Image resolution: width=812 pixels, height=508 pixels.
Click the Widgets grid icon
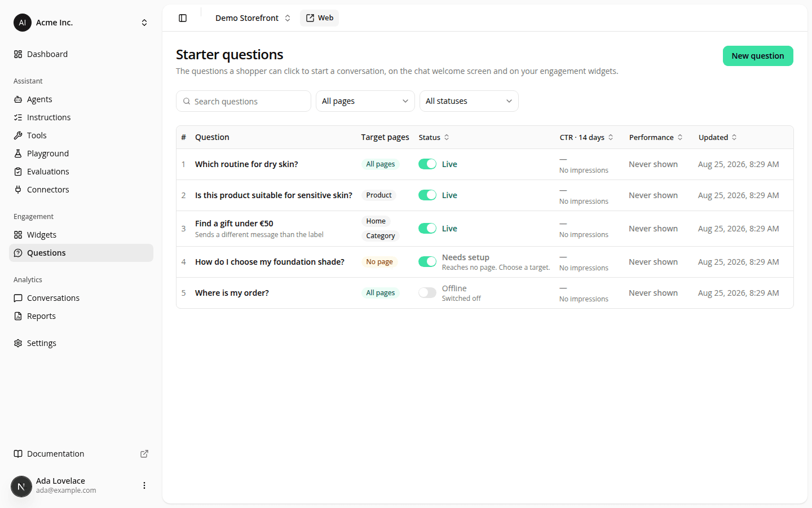click(18, 235)
